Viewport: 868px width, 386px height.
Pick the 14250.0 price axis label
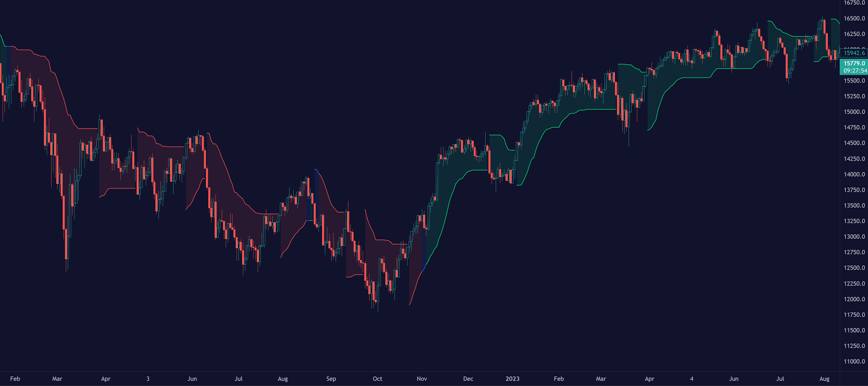[x=854, y=159]
